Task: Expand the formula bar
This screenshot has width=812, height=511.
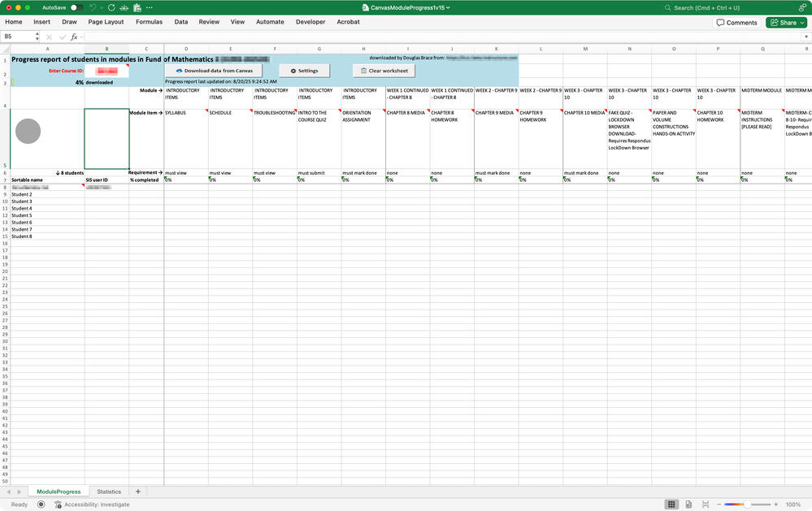Action: 805,37
